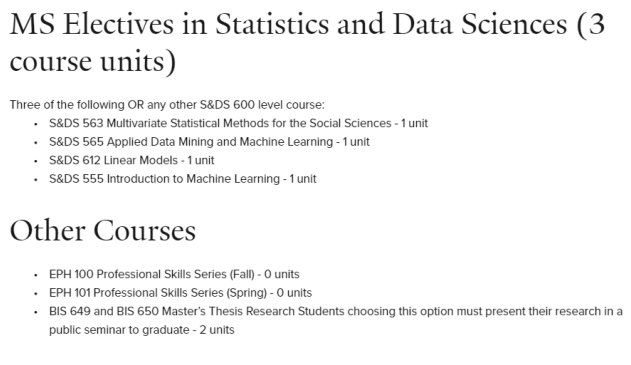This screenshot has height=365, width=631.
Task: Select the S&DS 563 Multivariate Statistical Methods item
Action: click(x=238, y=123)
